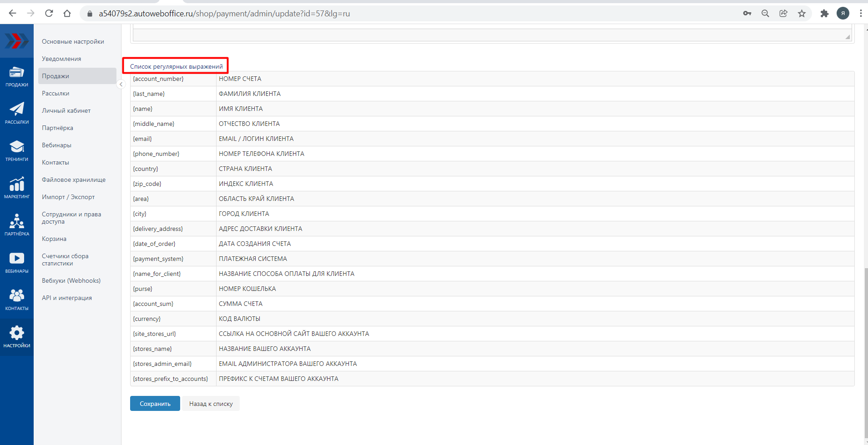Open the Рассылки paper plane icon
The width and height of the screenshot is (868, 445).
pyautogui.click(x=17, y=113)
